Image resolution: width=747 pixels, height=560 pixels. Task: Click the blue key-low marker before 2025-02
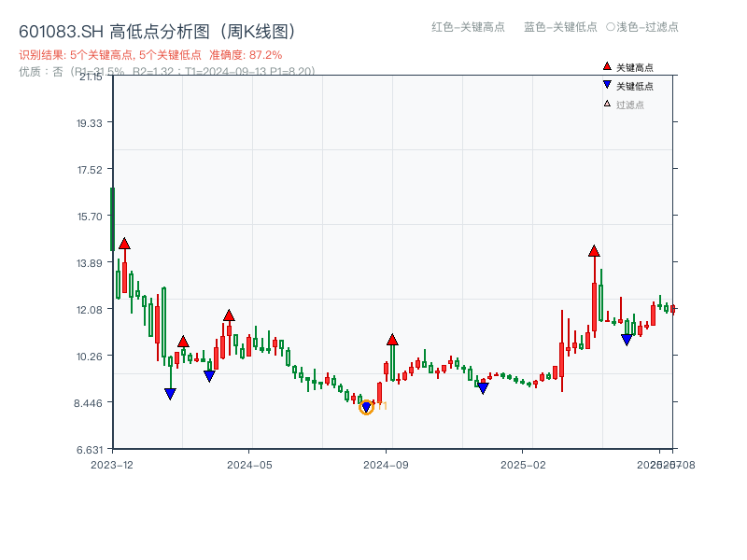483,388
